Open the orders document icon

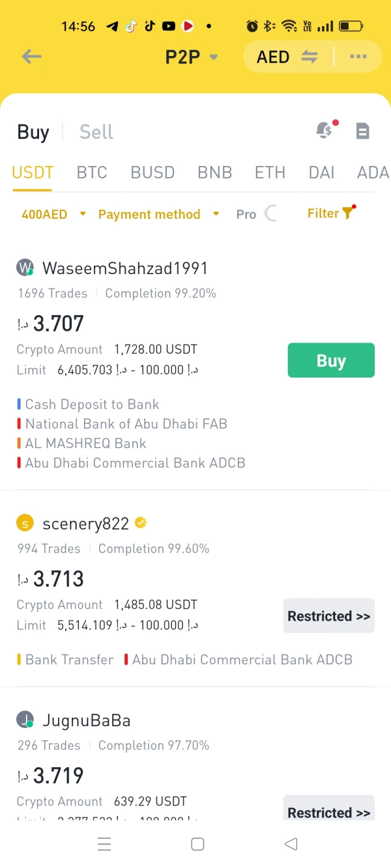[362, 131]
